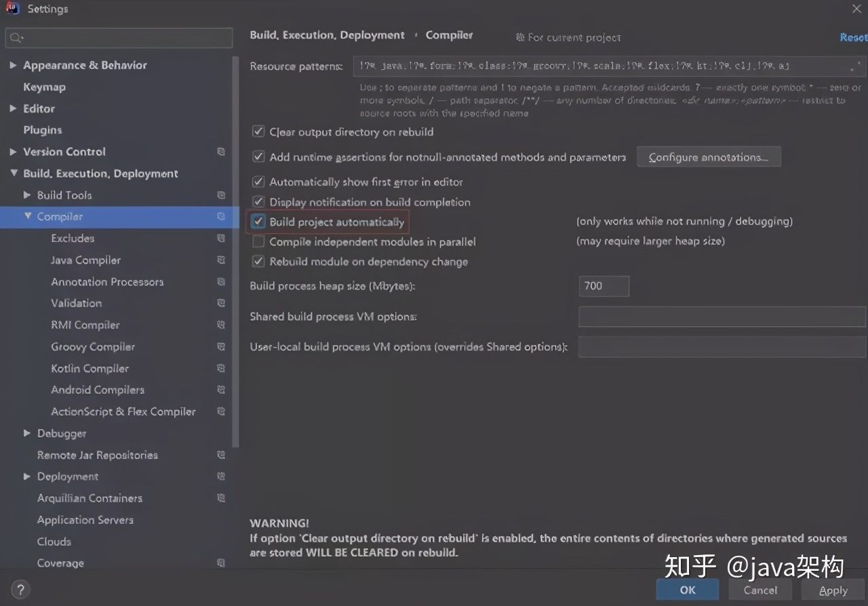Disable Build project automatically
The width and height of the screenshot is (868, 606).
point(258,222)
